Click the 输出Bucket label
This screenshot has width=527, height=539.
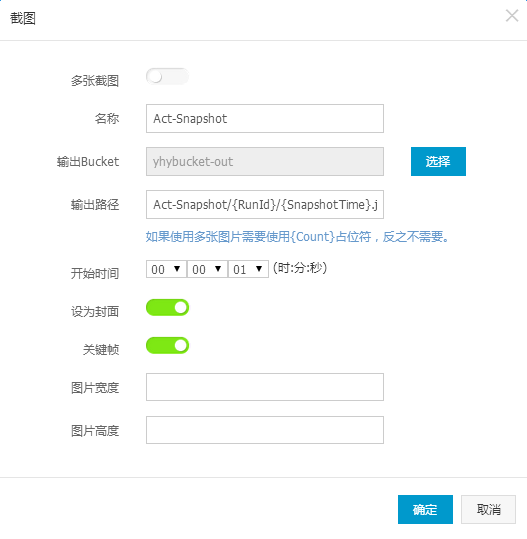pos(88,162)
